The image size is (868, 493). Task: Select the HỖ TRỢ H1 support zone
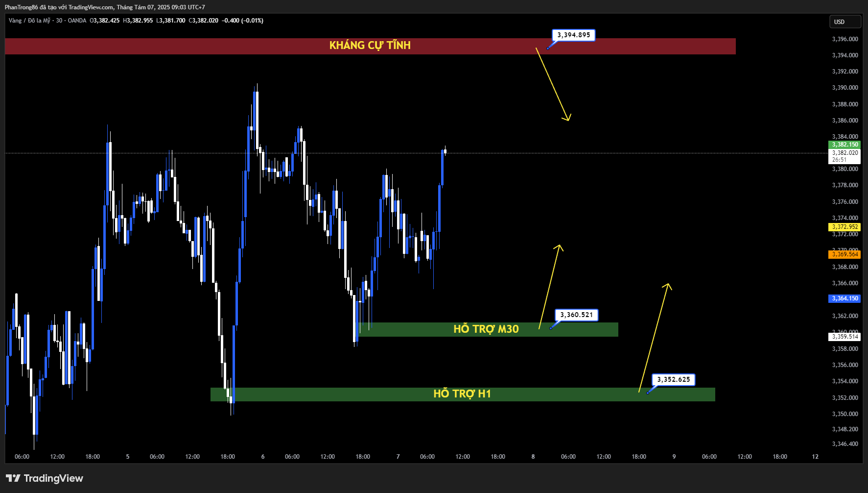click(x=463, y=394)
